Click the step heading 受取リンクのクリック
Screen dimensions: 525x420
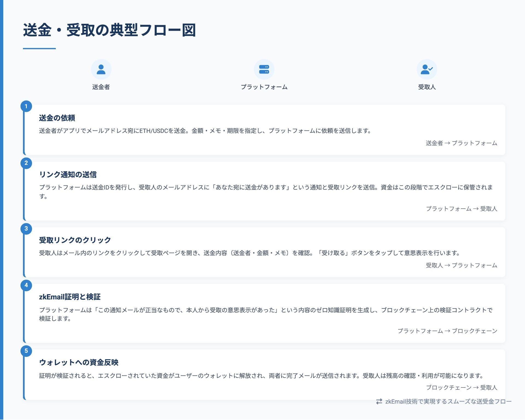pos(75,240)
